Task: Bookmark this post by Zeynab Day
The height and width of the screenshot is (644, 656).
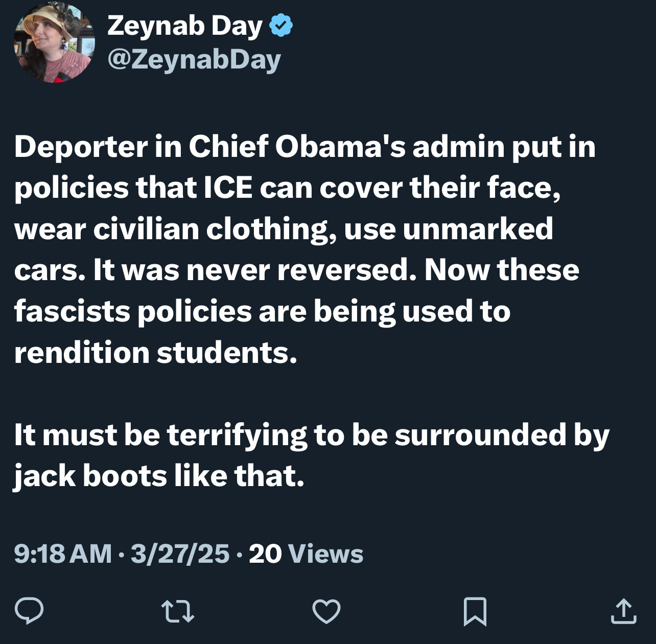Action: point(475,611)
